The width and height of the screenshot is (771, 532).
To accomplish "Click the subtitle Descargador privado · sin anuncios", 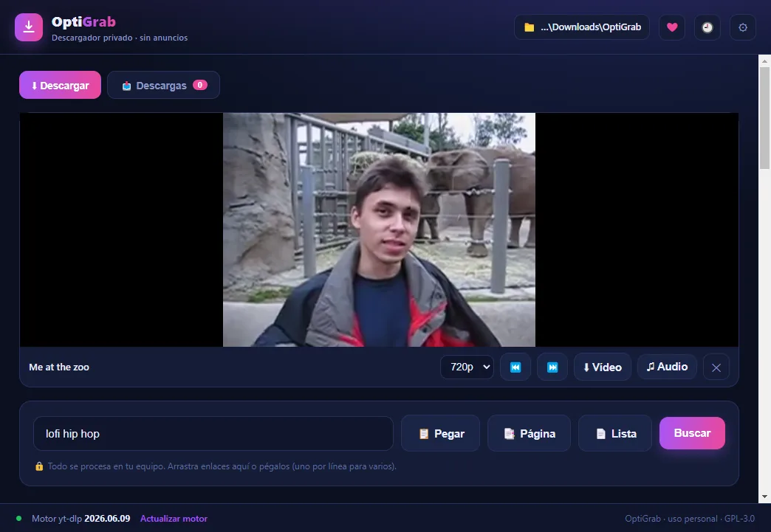I will click(x=120, y=38).
